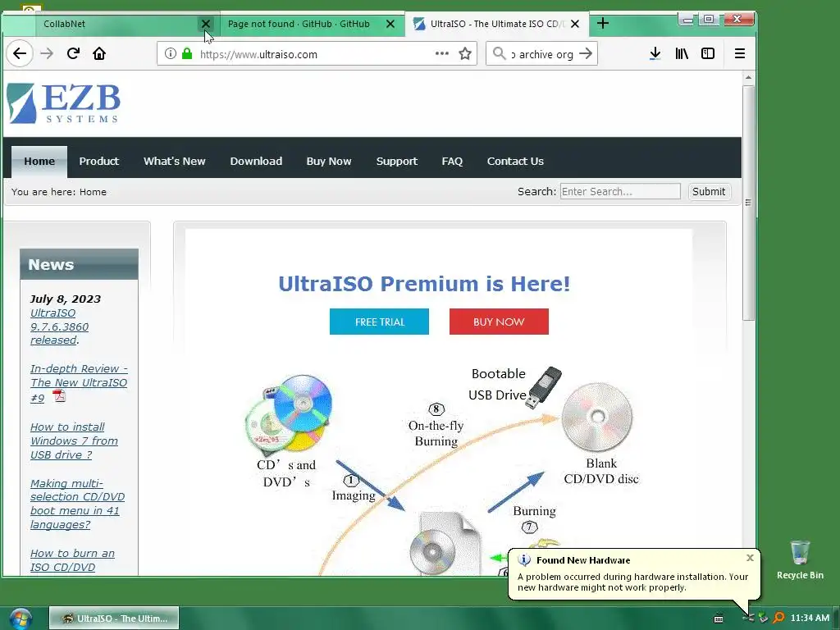This screenshot has width=840, height=630.
Task: Submit search with the arrow button
Action: click(586, 53)
